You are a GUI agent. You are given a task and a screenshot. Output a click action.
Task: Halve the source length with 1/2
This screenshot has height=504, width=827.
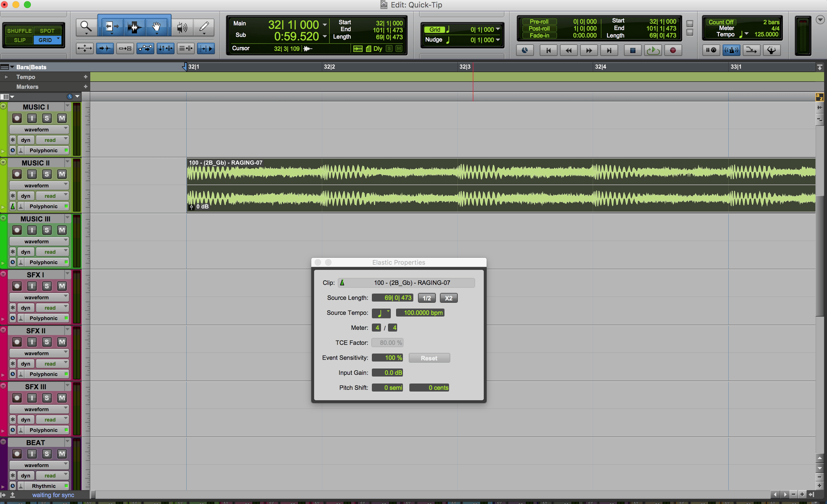pos(427,298)
